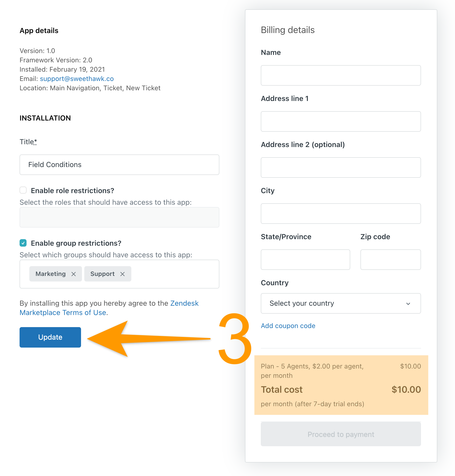Click the billing Name input field

(x=340, y=75)
